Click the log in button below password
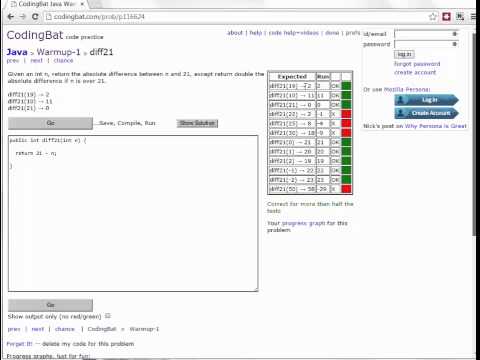 [x=404, y=54]
